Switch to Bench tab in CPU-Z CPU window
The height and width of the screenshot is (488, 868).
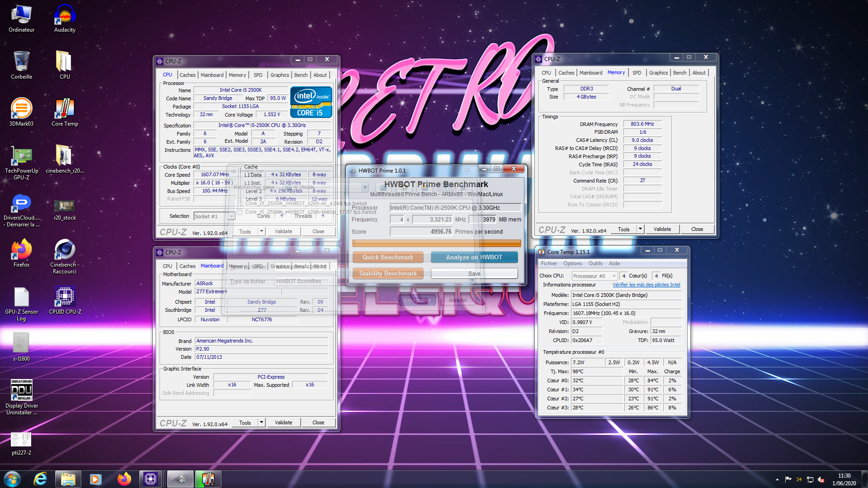point(301,75)
